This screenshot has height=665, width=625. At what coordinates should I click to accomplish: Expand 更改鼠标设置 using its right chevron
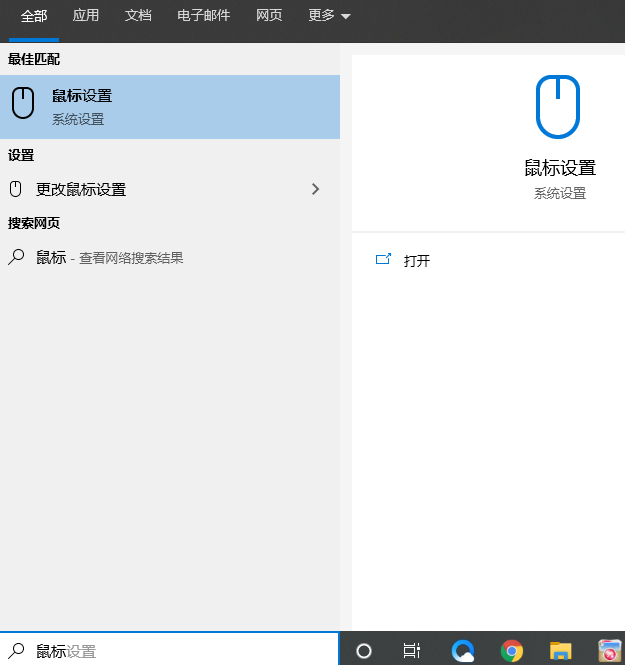pos(315,189)
